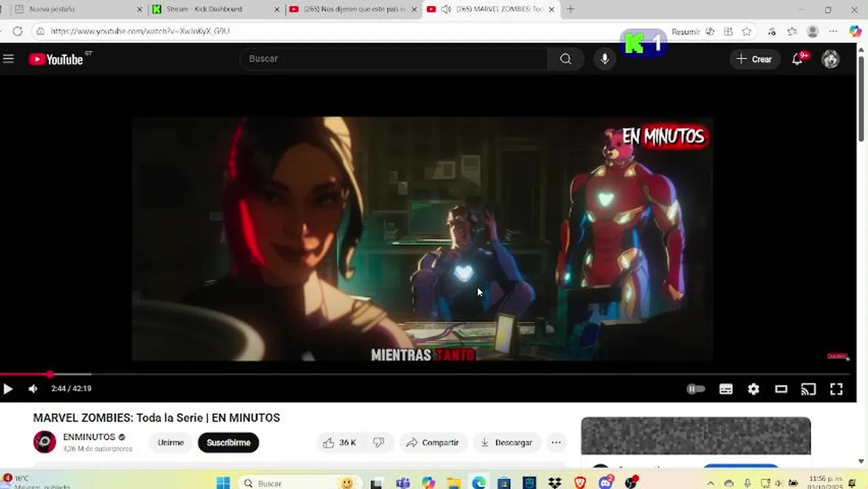Like the video with thumbs up
The image size is (868, 489).
[340, 443]
